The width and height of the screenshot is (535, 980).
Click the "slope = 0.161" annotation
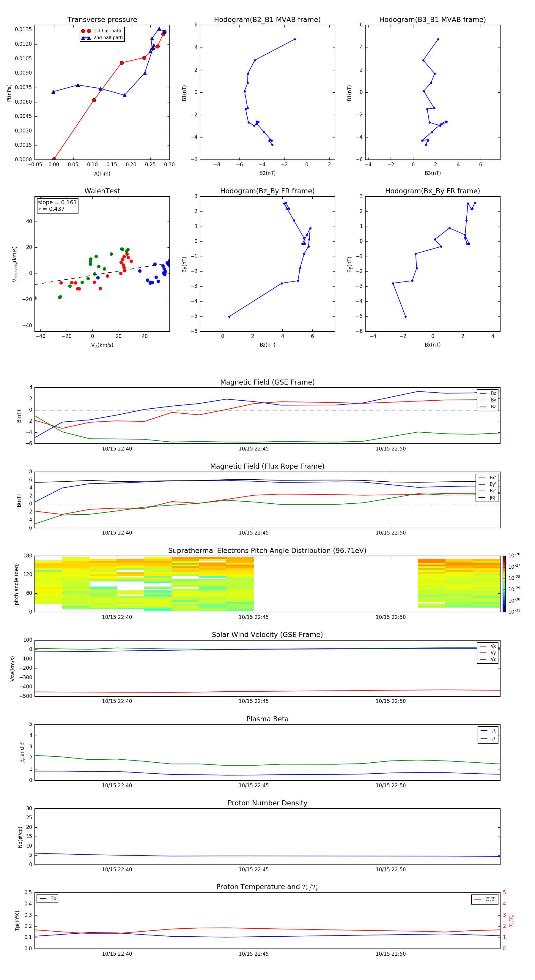(57, 203)
